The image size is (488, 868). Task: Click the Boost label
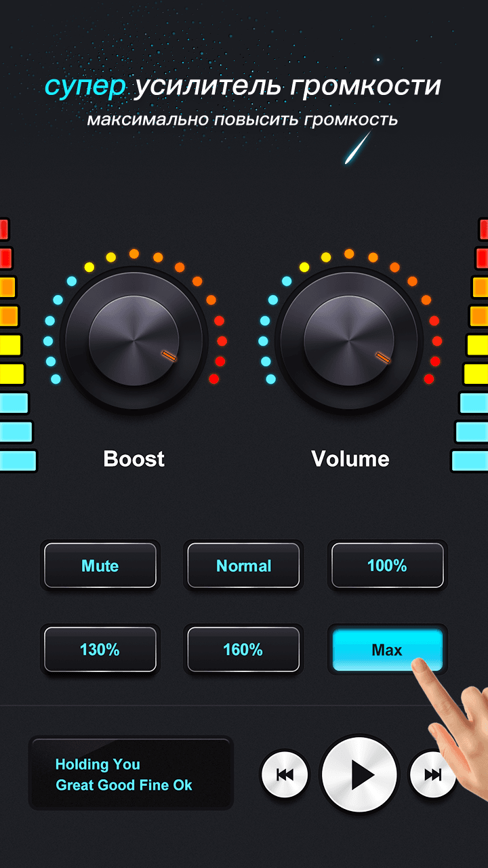click(x=134, y=459)
